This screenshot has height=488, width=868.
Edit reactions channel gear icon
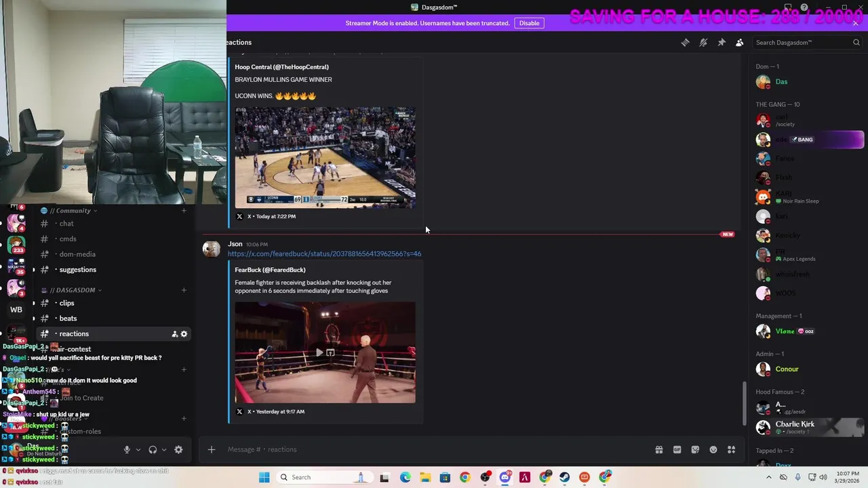(x=184, y=334)
